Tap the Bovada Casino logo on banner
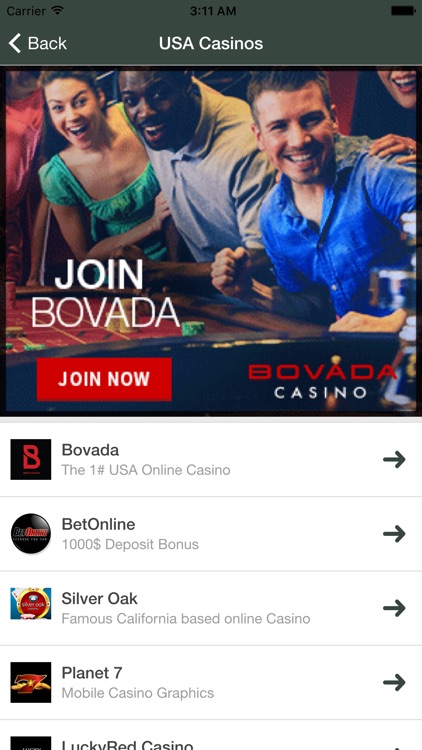Viewport: 422px width, 750px height. (322, 381)
